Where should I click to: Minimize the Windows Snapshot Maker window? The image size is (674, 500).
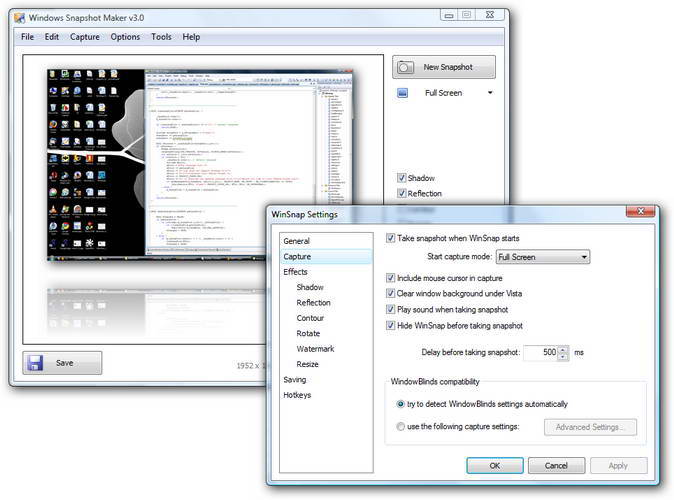(449, 15)
